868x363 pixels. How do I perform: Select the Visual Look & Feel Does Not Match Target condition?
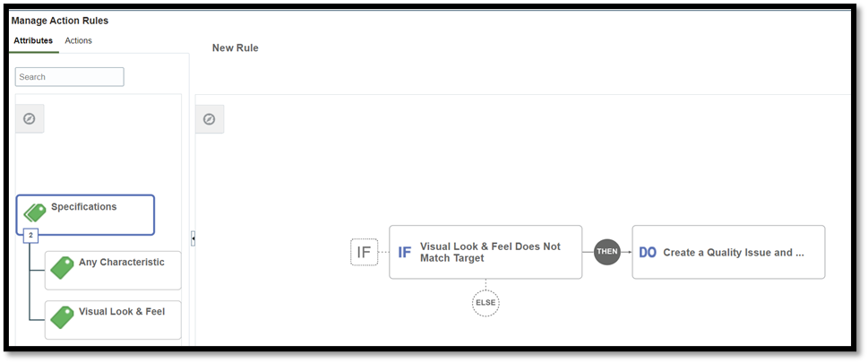(x=489, y=252)
